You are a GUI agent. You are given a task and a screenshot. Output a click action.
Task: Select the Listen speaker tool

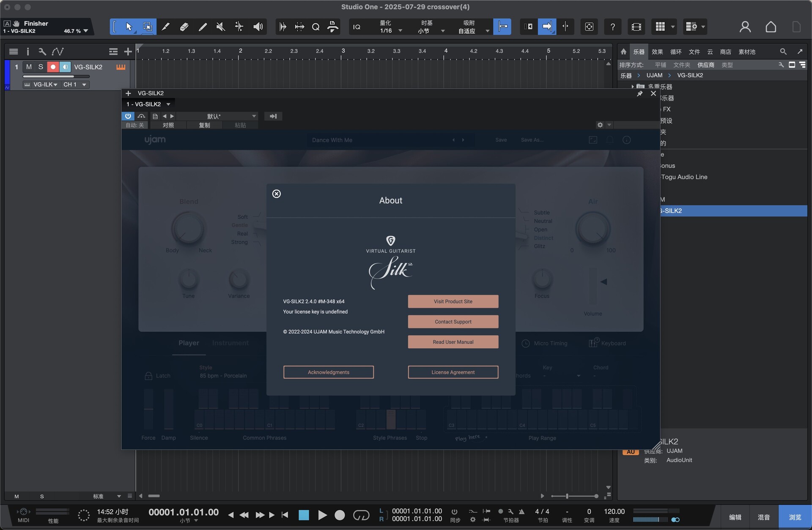click(x=258, y=27)
